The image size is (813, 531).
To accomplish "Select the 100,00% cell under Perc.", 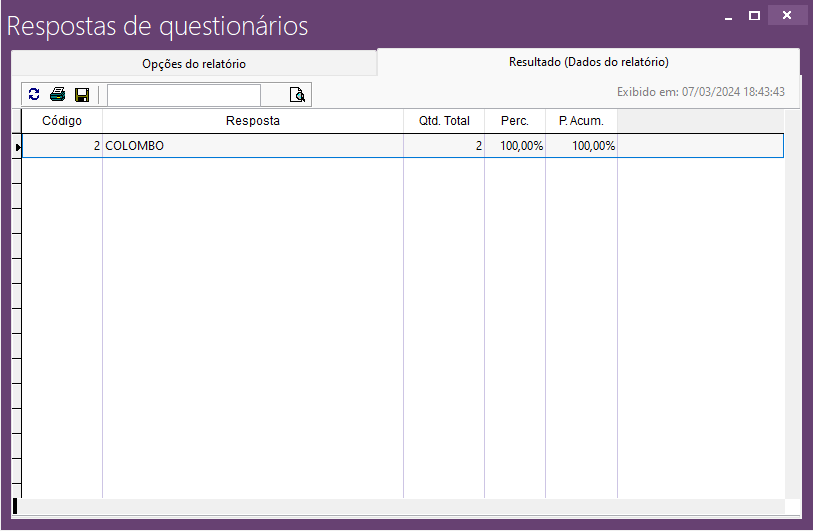I will (x=515, y=146).
